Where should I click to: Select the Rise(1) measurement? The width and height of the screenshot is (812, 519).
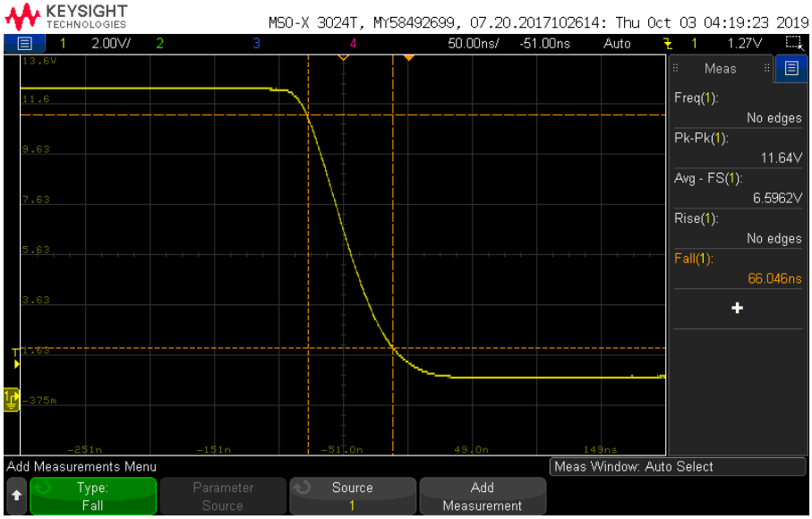[x=738, y=229]
